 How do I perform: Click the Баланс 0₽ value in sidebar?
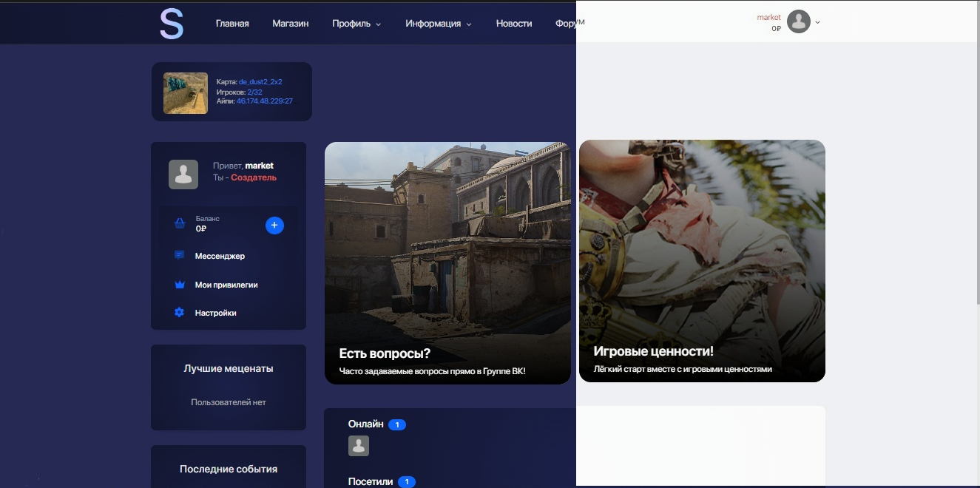coord(201,229)
